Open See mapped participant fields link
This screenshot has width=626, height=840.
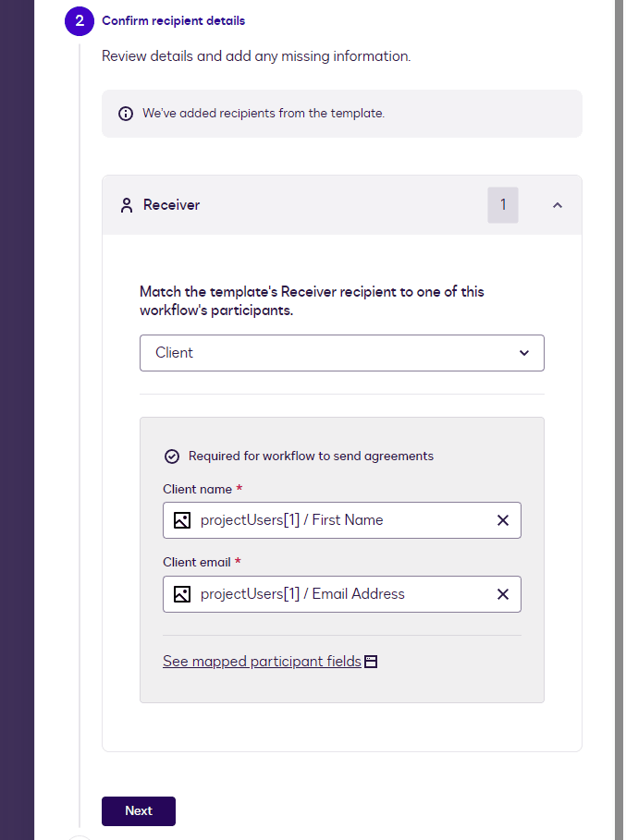pyautogui.click(x=262, y=662)
